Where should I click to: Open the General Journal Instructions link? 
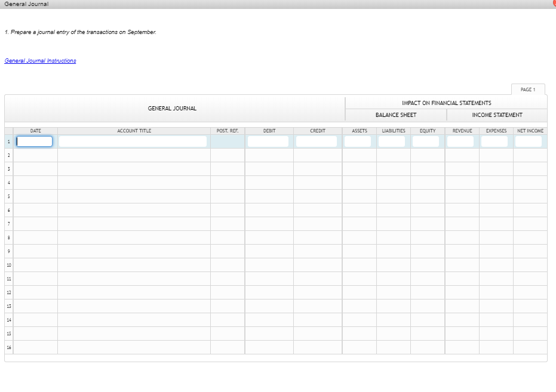point(40,60)
